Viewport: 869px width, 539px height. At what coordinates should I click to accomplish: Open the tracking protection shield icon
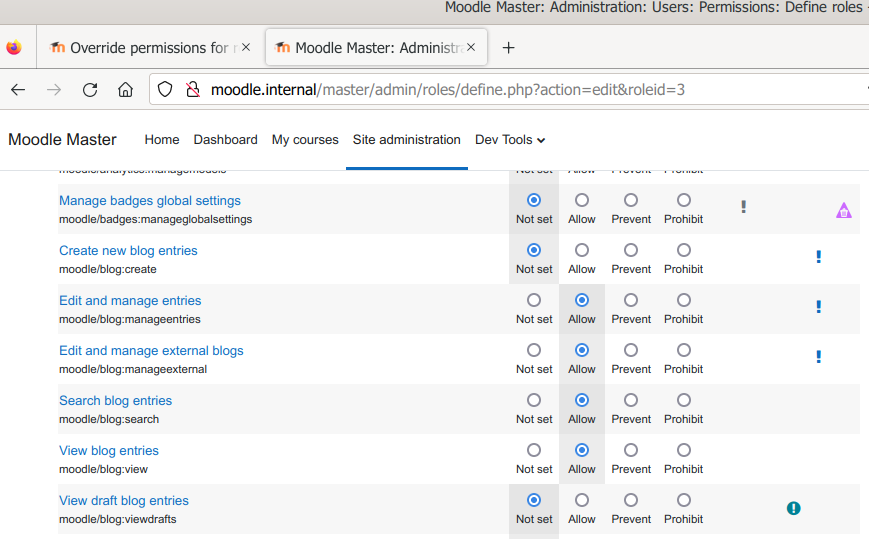tap(165, 89)
